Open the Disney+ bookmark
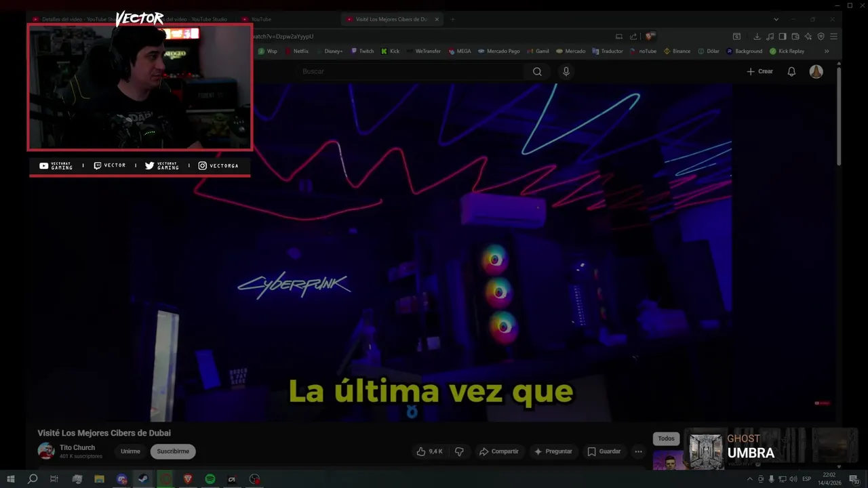868x488 pixels. click(x=330, y=51)
